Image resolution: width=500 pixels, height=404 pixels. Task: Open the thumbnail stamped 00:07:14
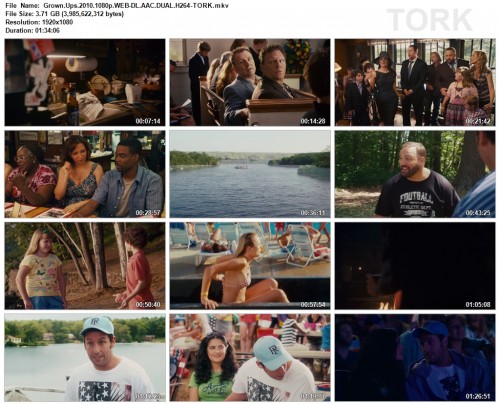pos(85,82)
